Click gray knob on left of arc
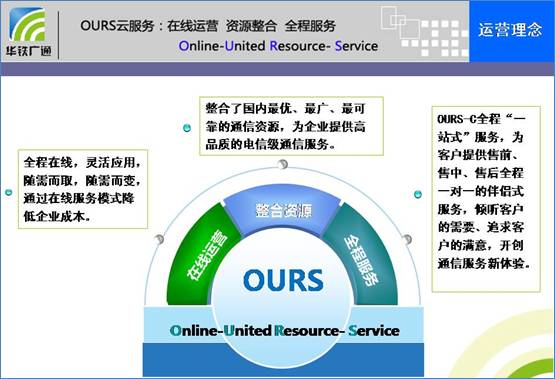Image resolution: width=555 pixels, height=379 pixels. 159,239
